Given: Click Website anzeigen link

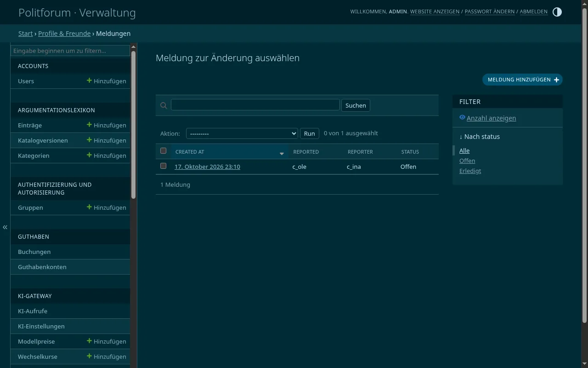Looking at the screenshot, I should click(x=435, y=11).
